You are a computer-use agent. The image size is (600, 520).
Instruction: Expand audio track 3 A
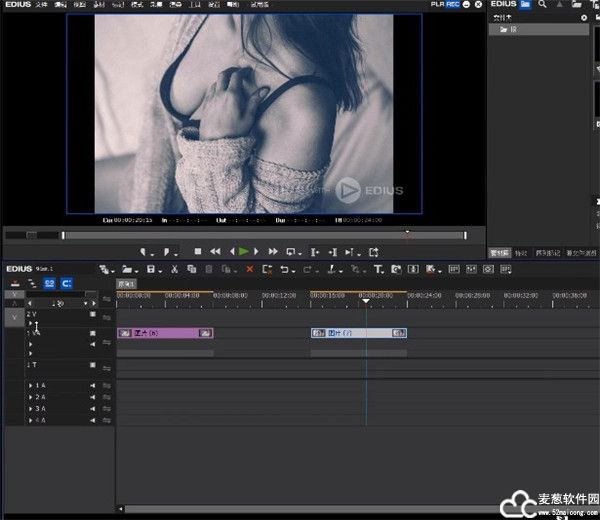coord(31,409)
